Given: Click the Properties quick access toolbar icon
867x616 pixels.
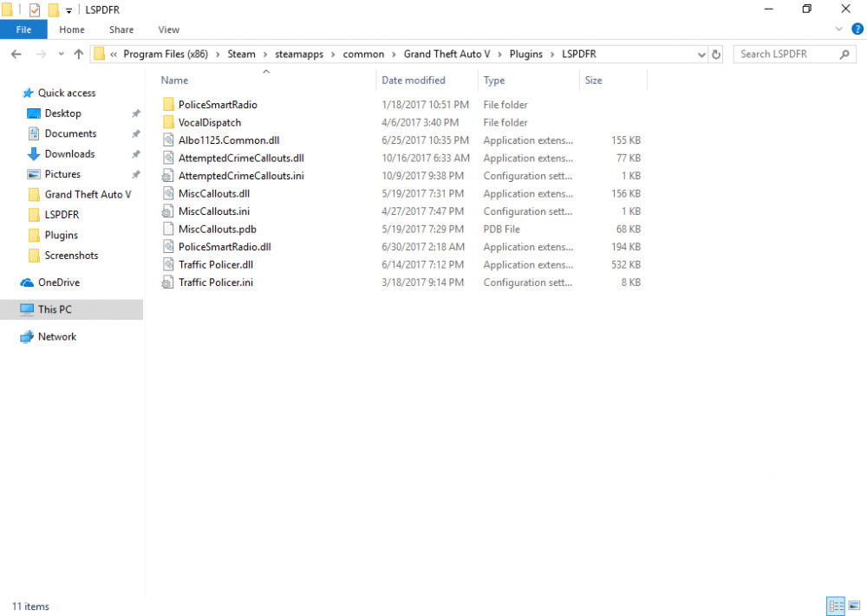Looking at the screenshot, I should 35,10.
